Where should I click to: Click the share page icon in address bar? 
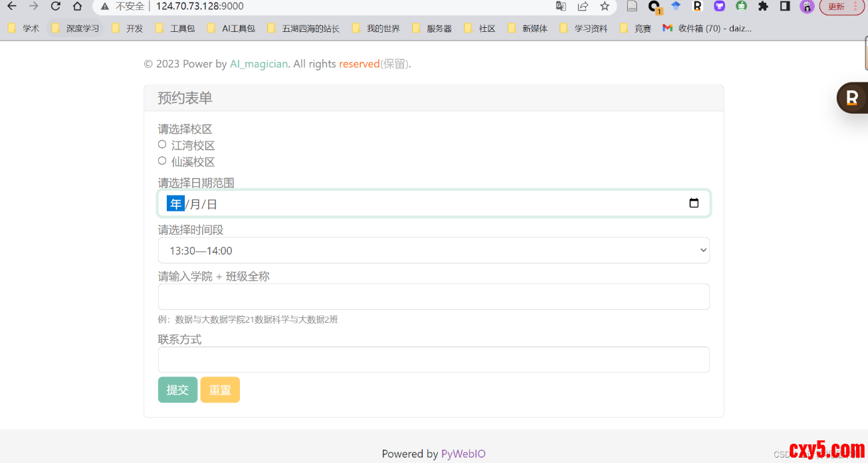(x=583, y=7)
